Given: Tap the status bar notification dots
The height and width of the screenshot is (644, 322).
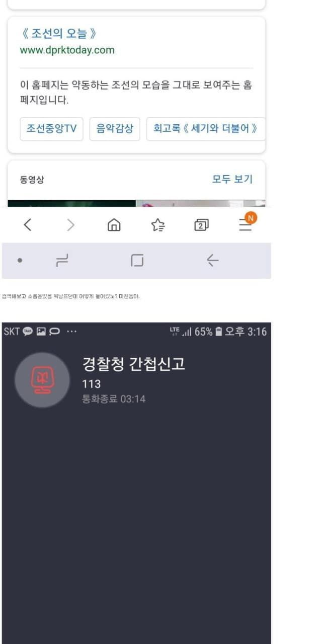Looking at the screenshot, I should pyautogui.click(x=72, y=332).
